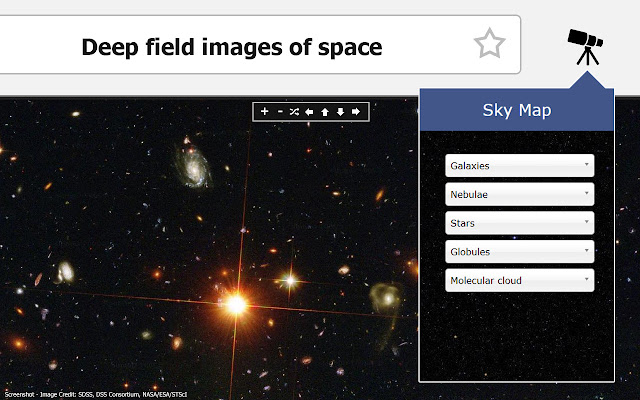Pan the sky view down with arrow
Image resolution: width=640 pixels, height=400 pixels.
(x=340, y=112)
